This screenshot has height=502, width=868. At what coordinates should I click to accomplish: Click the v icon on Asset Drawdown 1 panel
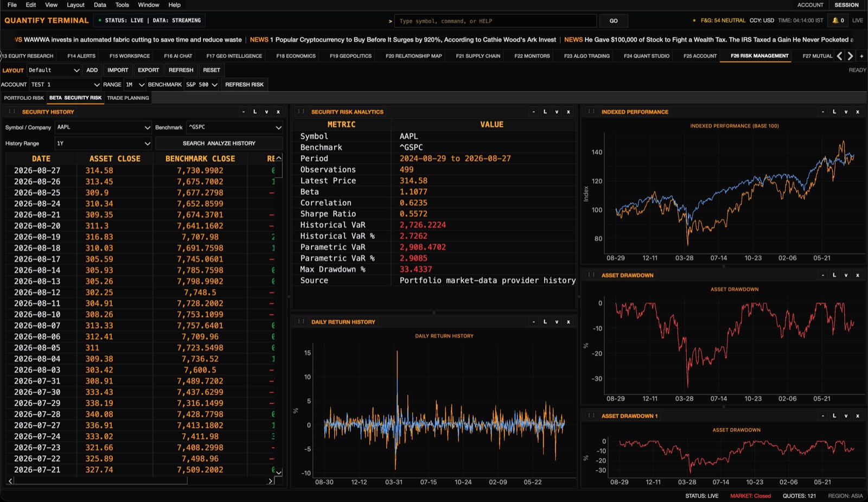click(846, 416)
